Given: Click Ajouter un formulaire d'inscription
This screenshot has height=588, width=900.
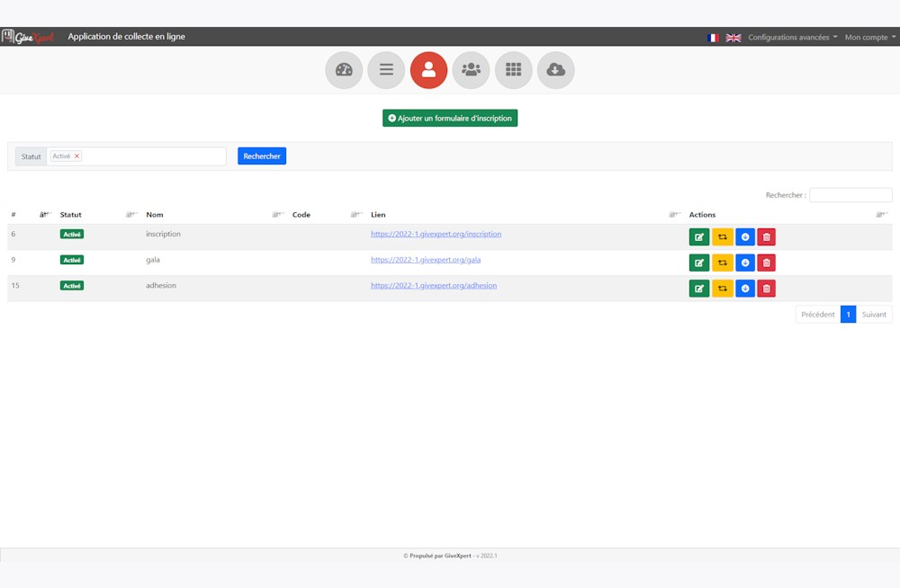Looking at the screenshot, I should (450, 118).
